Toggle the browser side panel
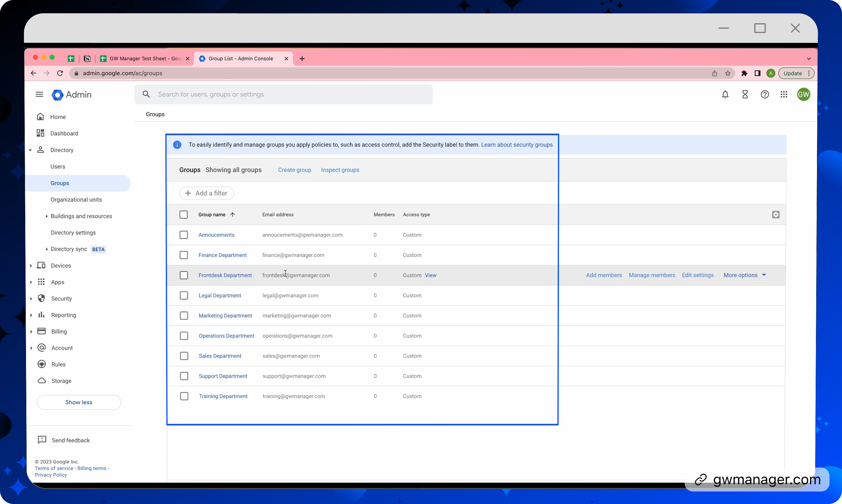Image resolution: width=842 pixels, height=504 pixels. click(x=757, y=73)
